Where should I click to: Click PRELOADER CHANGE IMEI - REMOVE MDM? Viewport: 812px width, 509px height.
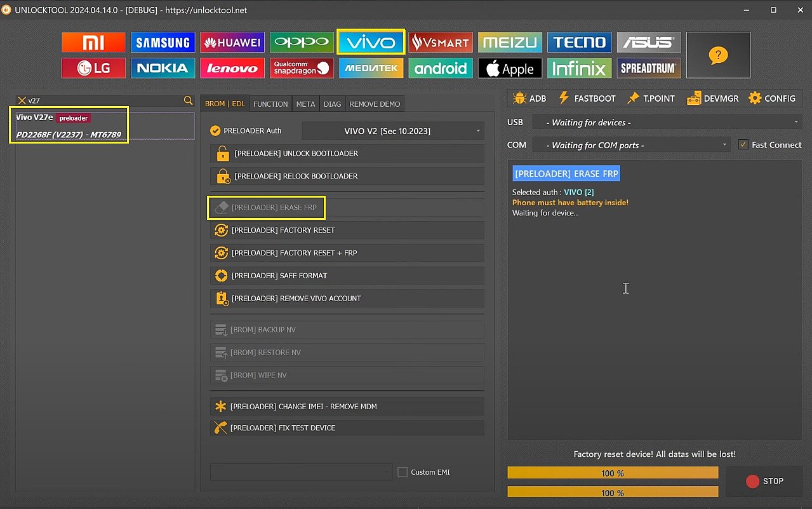pyautogui.click(x=347, y=406)
